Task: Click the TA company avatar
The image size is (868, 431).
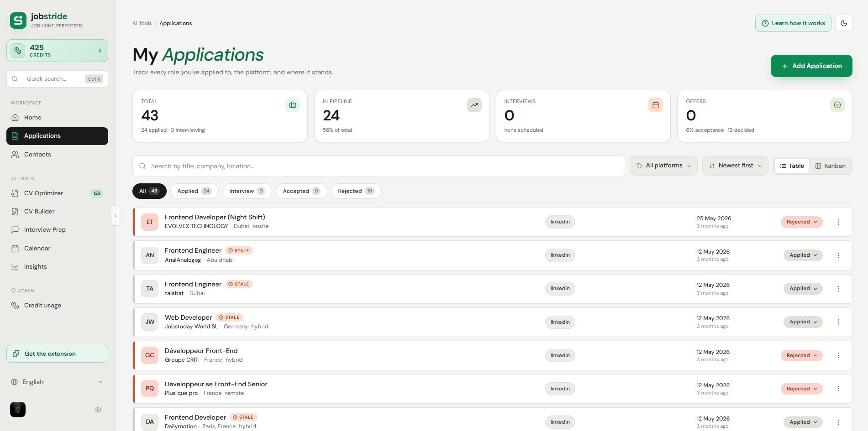Action: click(150, 289)
